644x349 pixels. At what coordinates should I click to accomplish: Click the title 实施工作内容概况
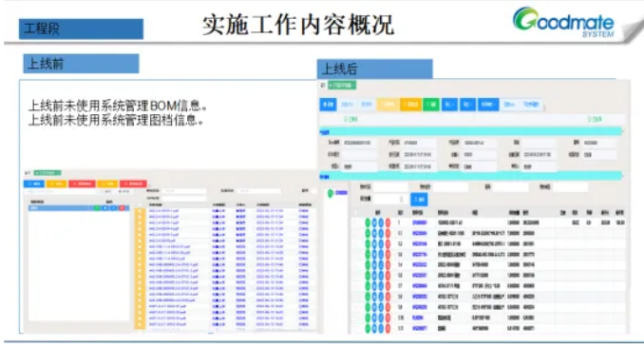coord(298,25)
